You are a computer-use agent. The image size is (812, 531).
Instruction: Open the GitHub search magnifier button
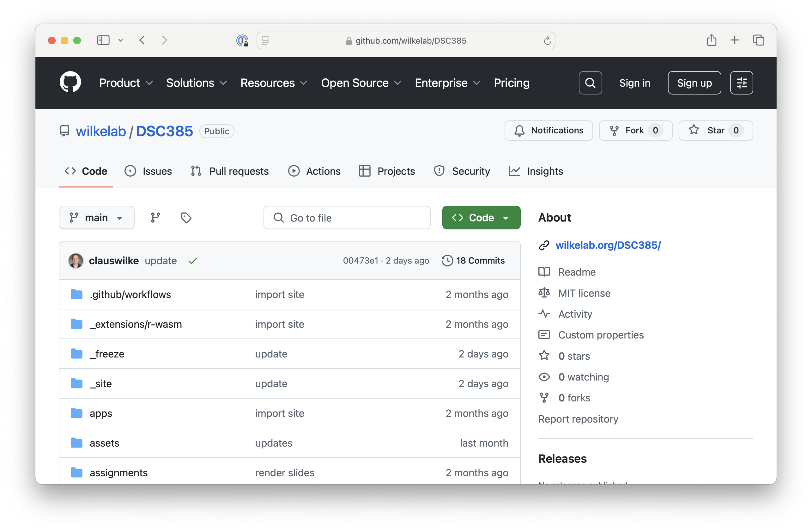pyautogui.click(x=590, y=83)
